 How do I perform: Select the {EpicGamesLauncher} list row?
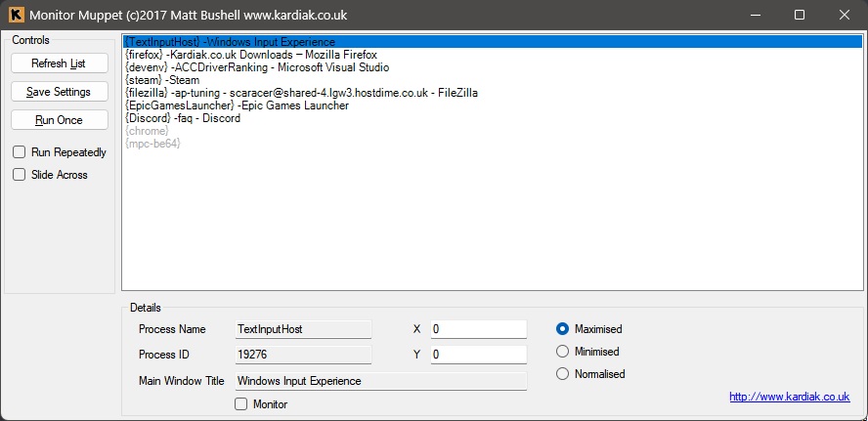(x=493, y=105)
